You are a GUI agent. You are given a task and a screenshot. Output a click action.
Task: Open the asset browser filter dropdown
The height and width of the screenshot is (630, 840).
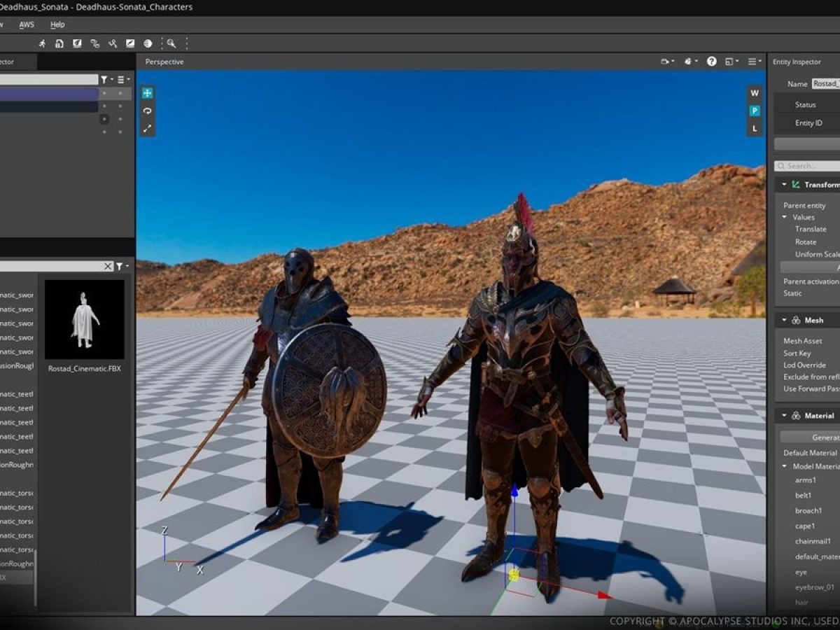(x=122, y=266)
